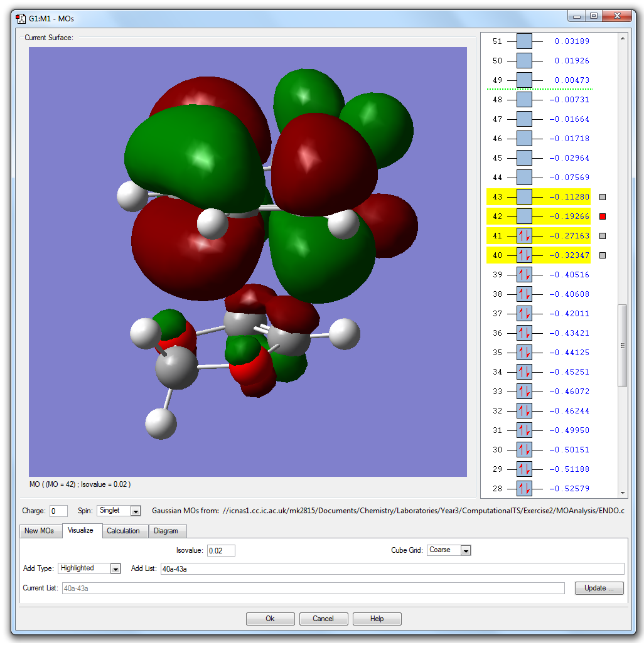Image resolution: width=644 pixels, height=645 pixels.
Task: Select occupied orbital box 32
Action: click(524, 411)
